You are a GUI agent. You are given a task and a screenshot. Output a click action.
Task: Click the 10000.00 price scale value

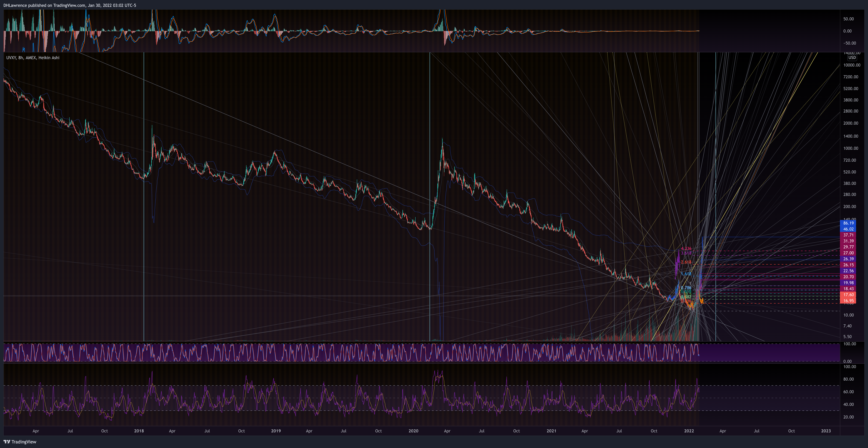[x=852, y=65]
